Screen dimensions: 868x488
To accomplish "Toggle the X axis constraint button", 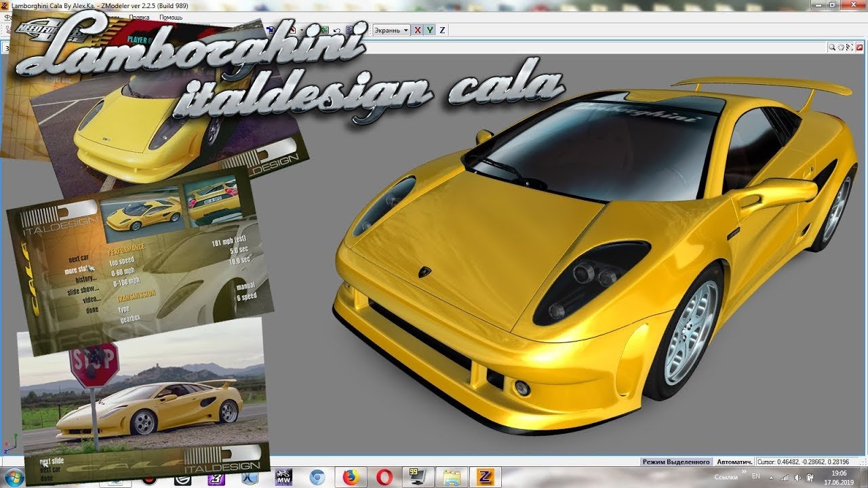I will pyautogui.click(x=418, y=30).
